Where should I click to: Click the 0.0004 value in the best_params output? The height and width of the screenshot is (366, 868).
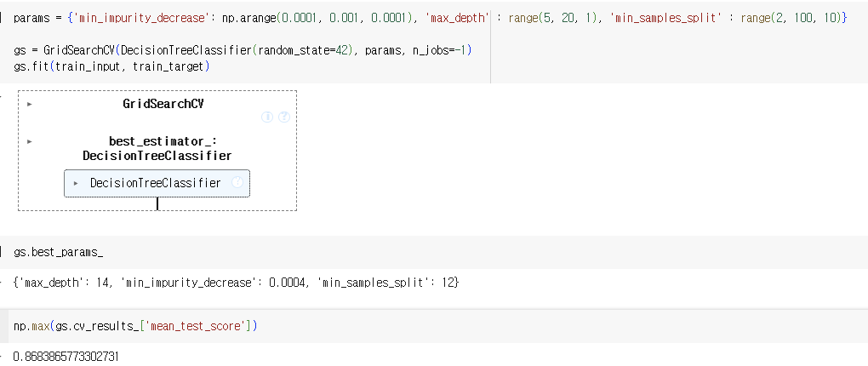(x=288, y=283)
